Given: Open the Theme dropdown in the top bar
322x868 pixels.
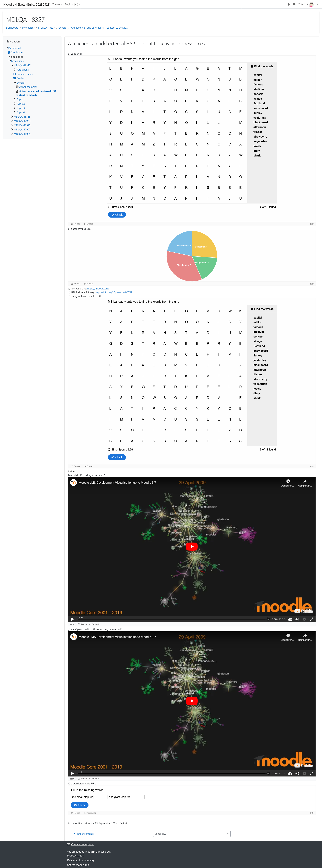Looking at the screenshot, I should click(57, 4).
